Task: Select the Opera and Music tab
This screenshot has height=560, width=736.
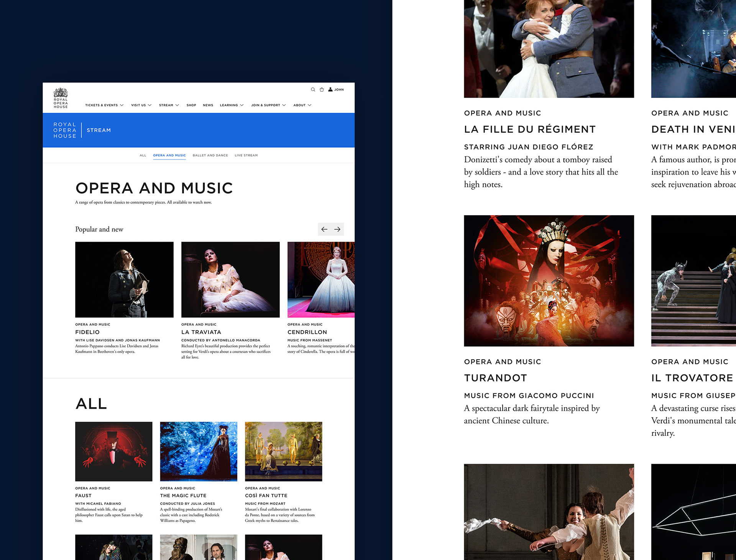Action: point(169,156)
